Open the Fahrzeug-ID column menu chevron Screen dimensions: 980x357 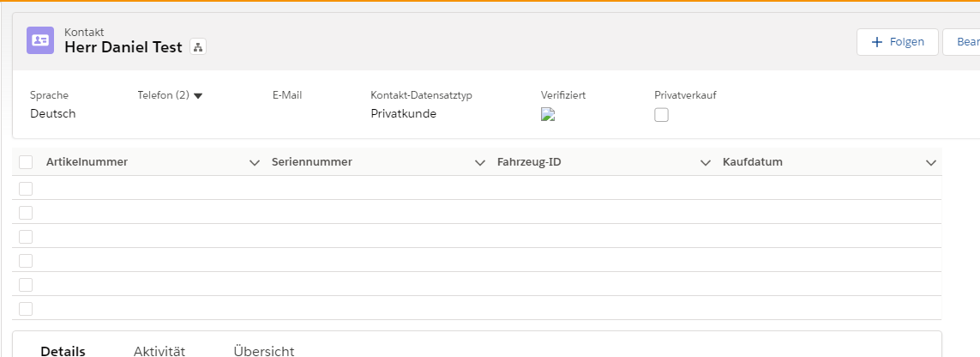[705, 162]
